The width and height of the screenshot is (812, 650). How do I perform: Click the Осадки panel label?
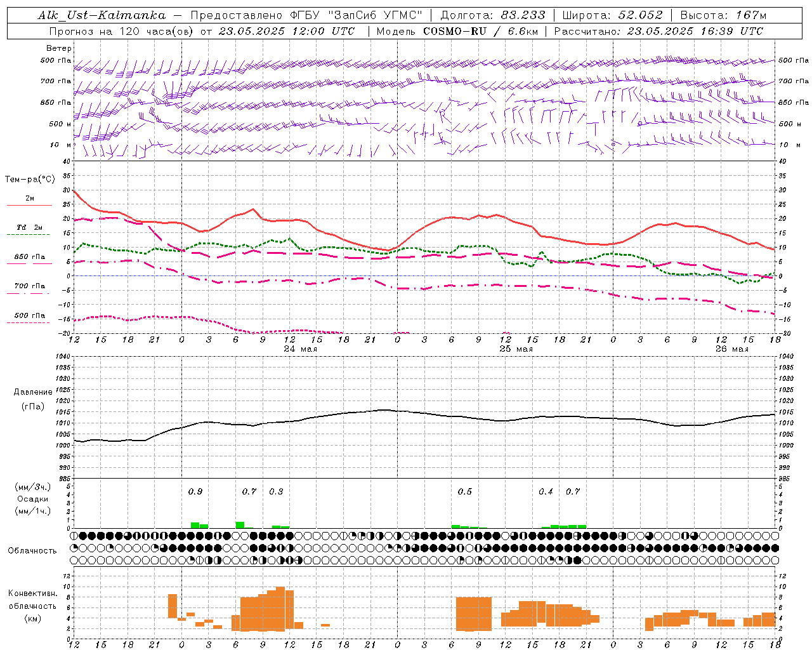click(32, 499)
